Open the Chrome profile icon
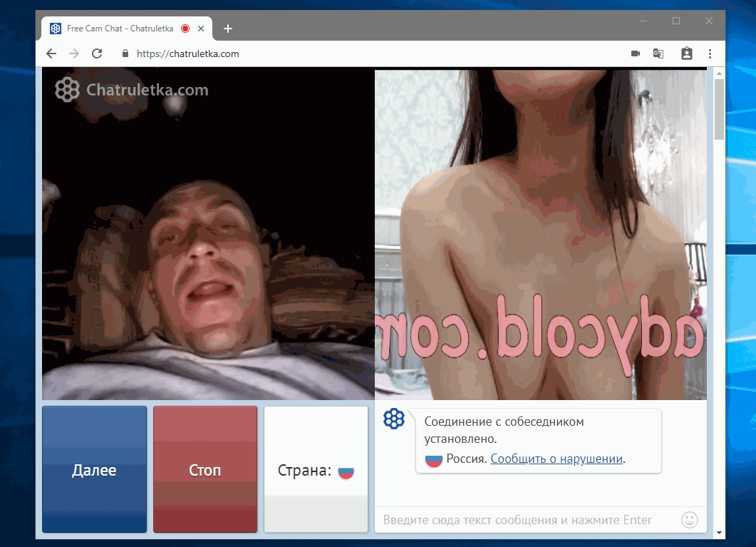This screenshot has width=756, height=547. pos(686,53)
